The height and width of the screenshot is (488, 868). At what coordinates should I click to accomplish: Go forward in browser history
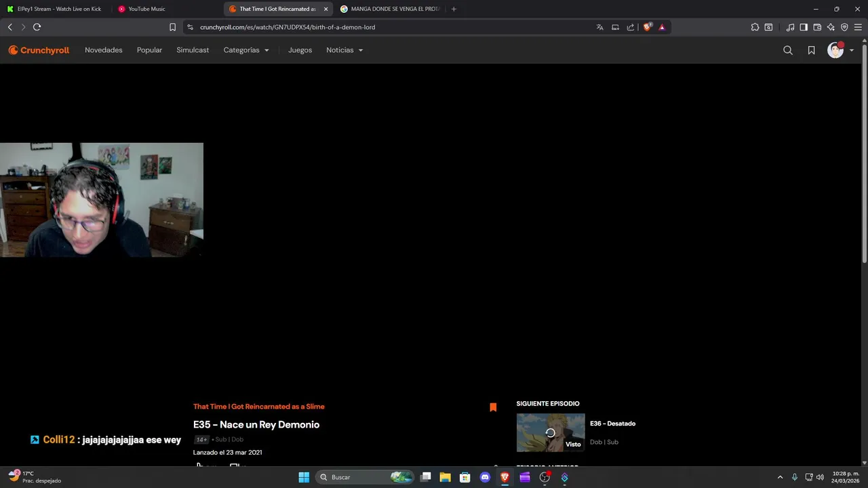pyautogui.click(x=23, y=27)
